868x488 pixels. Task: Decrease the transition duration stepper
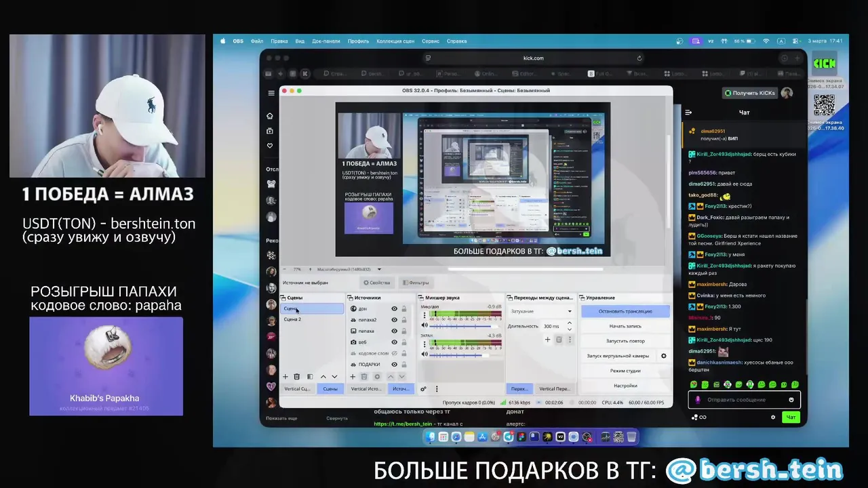pyautogui.click(x=569, y=329)
